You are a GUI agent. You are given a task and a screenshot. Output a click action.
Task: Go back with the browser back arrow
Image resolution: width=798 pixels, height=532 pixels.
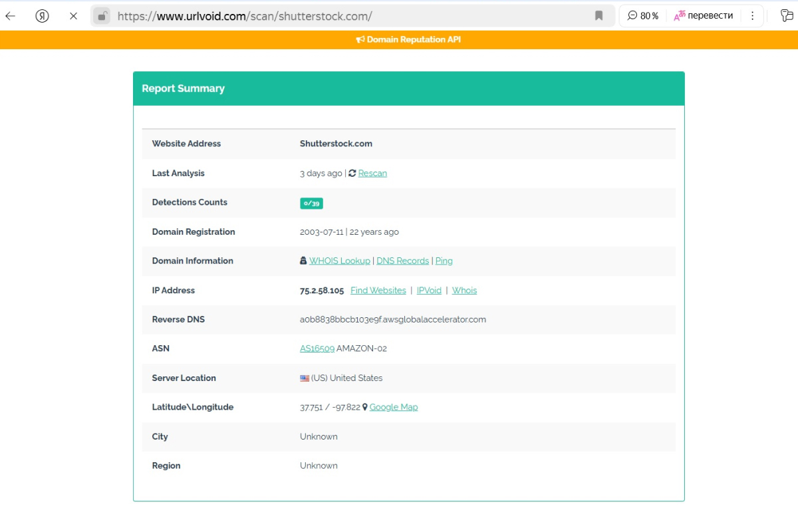[11, 16]
